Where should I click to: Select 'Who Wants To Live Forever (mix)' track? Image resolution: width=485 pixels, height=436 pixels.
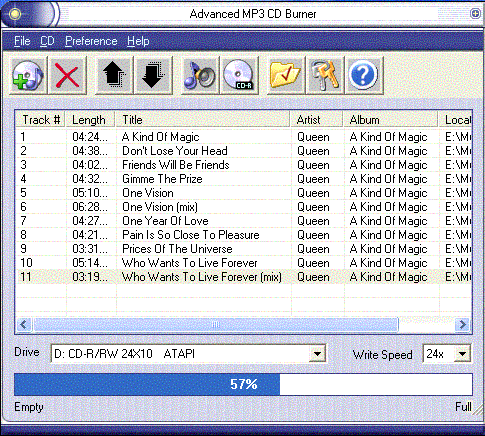point(202,277)
